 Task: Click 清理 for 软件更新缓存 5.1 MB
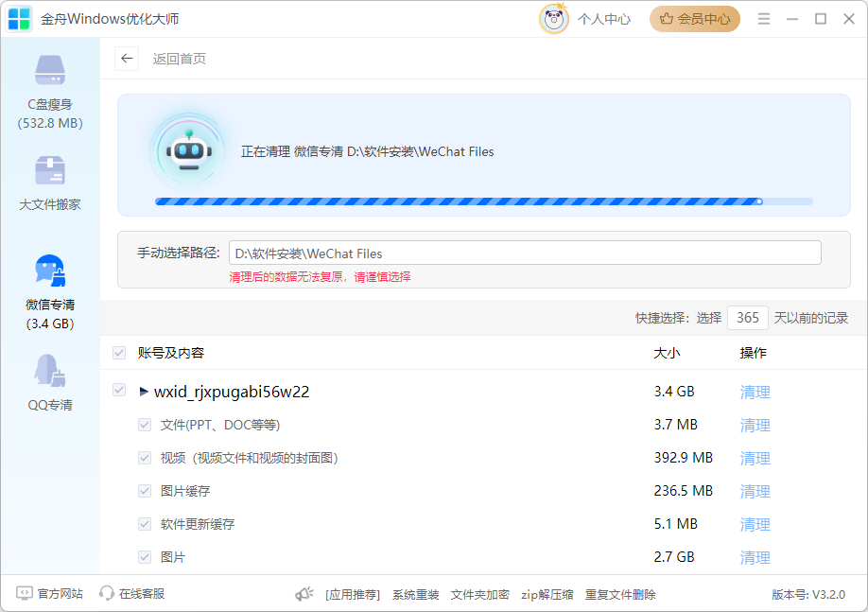click(x=755, y=524)
